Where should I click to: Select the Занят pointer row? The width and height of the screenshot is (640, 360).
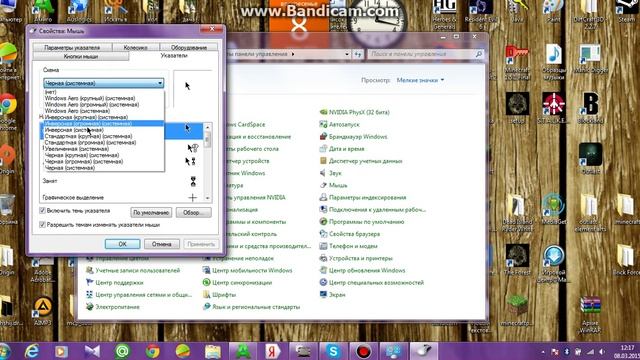tap(122, 181)
